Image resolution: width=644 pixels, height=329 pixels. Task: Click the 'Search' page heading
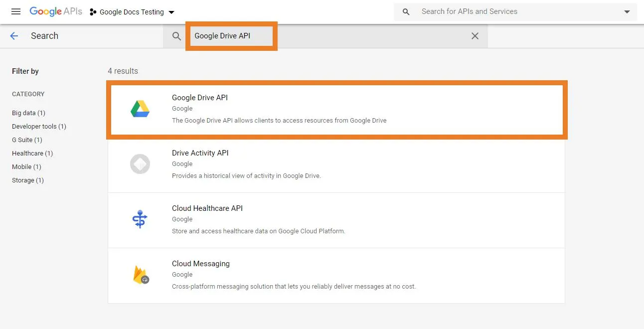(44, 36)
